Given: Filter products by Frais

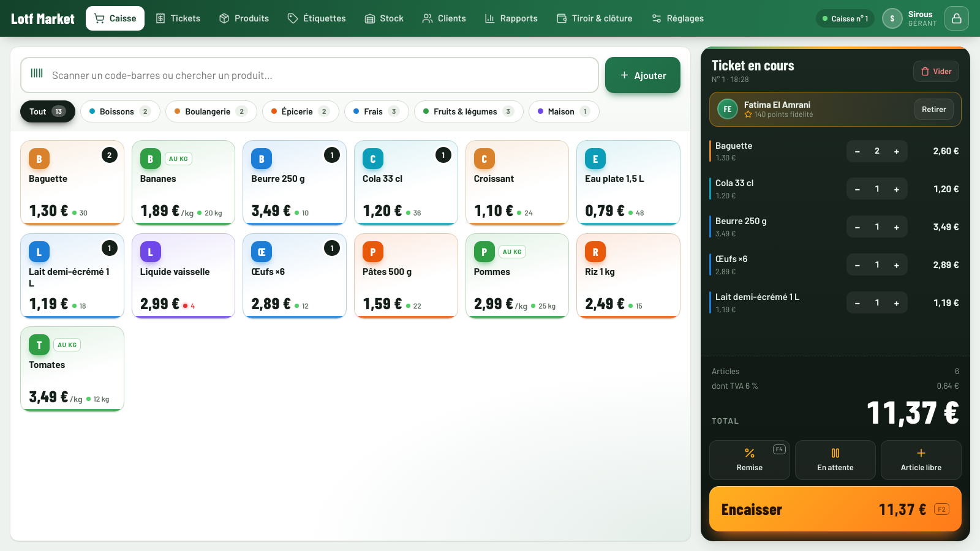Looking at the screenshot, I should 376,111.
